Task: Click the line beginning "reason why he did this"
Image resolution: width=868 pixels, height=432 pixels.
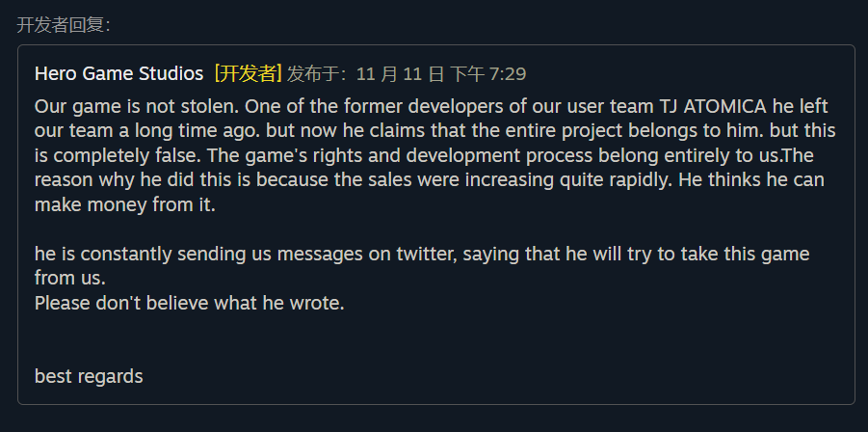Action: pyautogui.click(x=429, y=180)
